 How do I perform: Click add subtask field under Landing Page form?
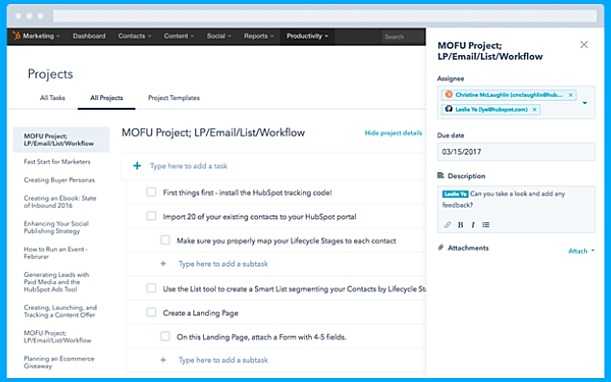point(223,360)
